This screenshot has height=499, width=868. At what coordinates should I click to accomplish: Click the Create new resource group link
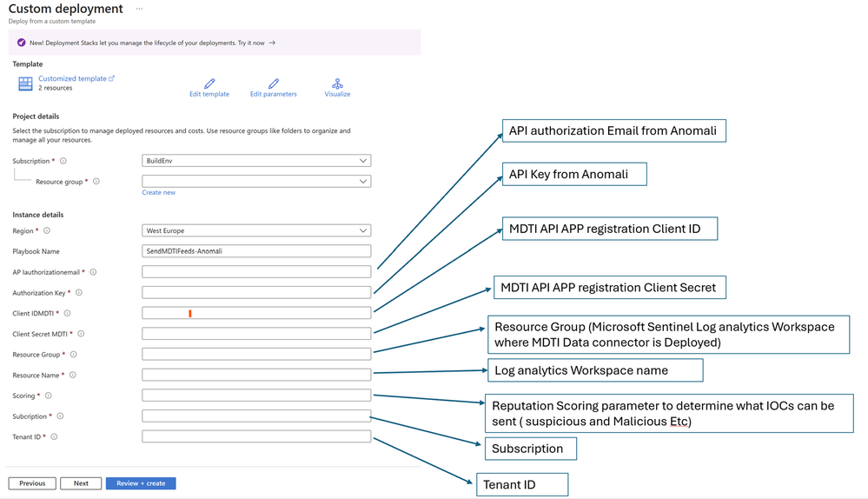point(158,193)
